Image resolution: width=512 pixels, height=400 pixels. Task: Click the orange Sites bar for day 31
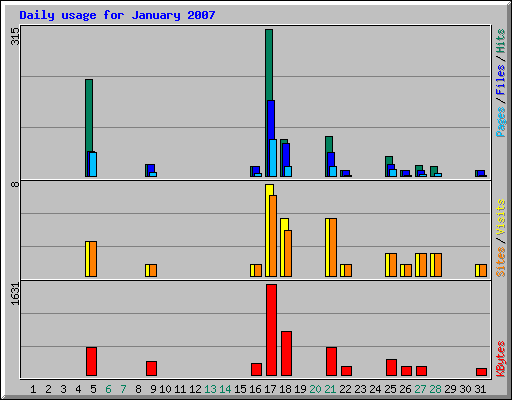pyautogui.click(x=483, y=271)
